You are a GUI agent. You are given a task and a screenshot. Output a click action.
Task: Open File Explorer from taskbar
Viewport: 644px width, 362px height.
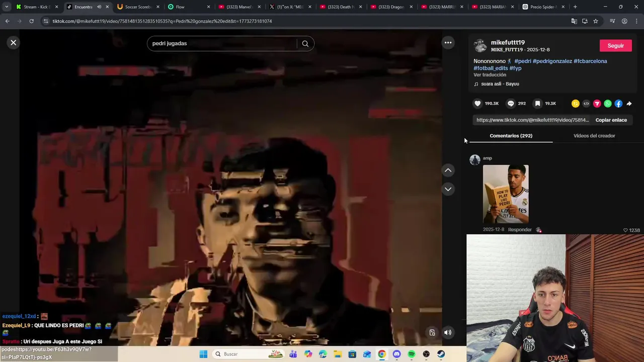[338, 354]
